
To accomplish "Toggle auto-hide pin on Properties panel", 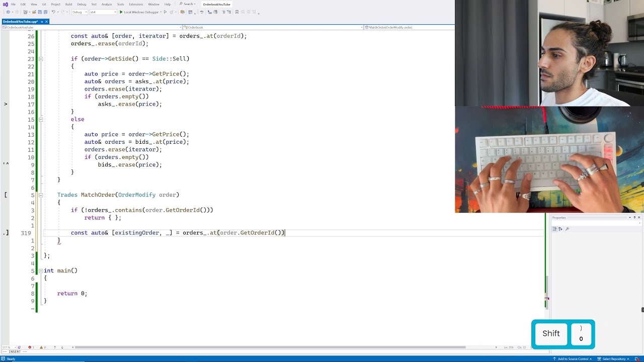I will 634,217.
